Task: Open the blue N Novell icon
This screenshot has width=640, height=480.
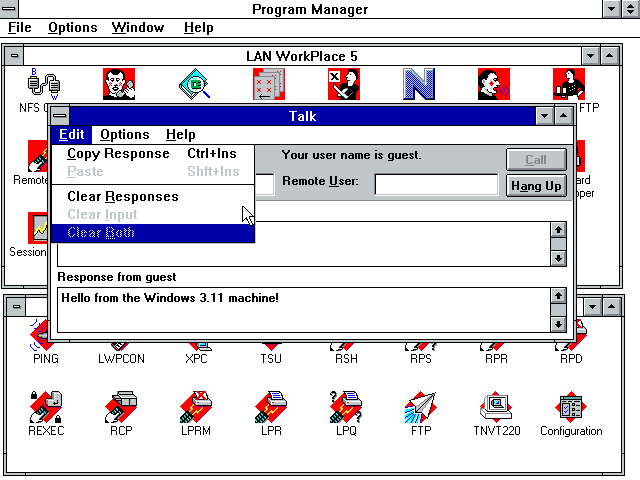Action: click(419, 84)
